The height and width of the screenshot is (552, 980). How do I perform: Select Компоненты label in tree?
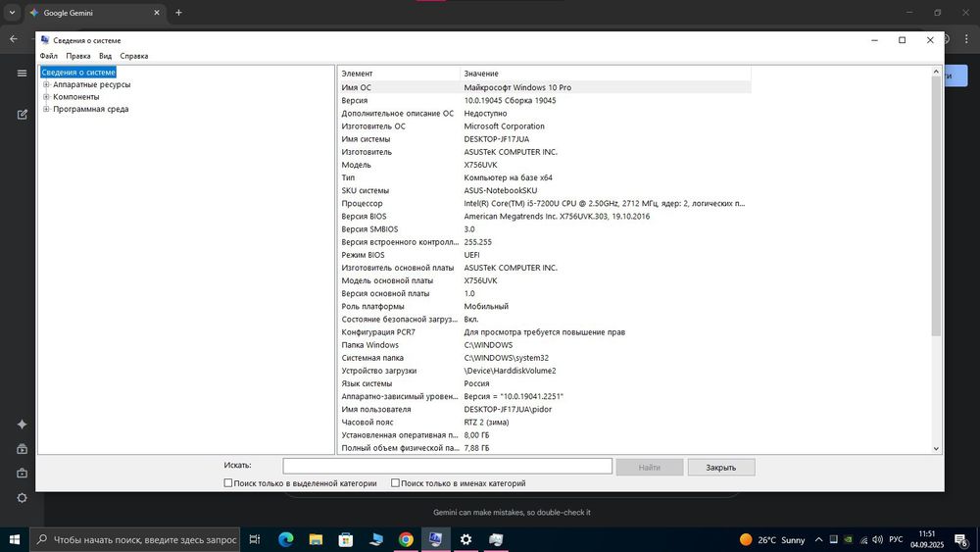coord(75,97)
